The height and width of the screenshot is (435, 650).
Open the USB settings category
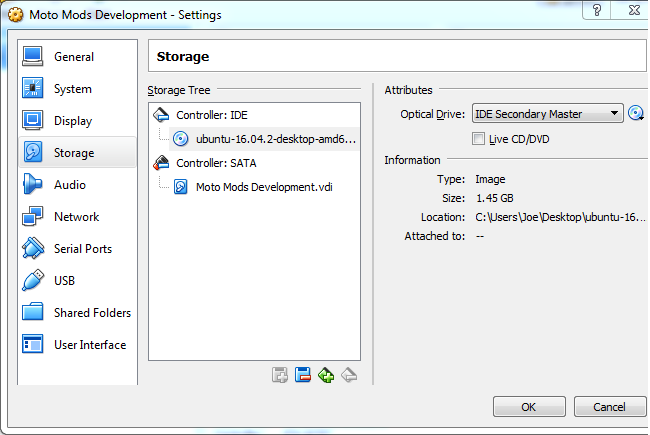coord(78,280)
